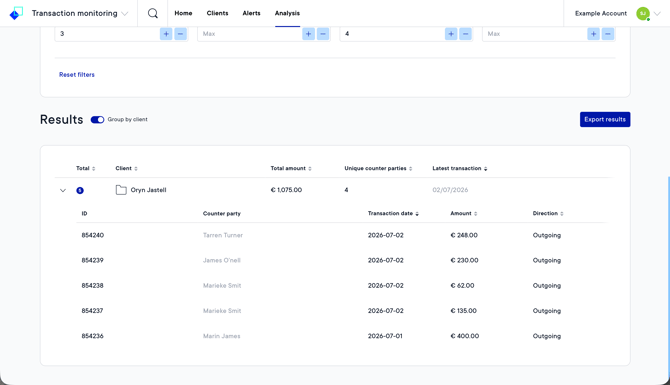Image resolution: width=670 pixels, height=385 pixels.
Task: Select transaction ID 854236
Action: [92, 336]
